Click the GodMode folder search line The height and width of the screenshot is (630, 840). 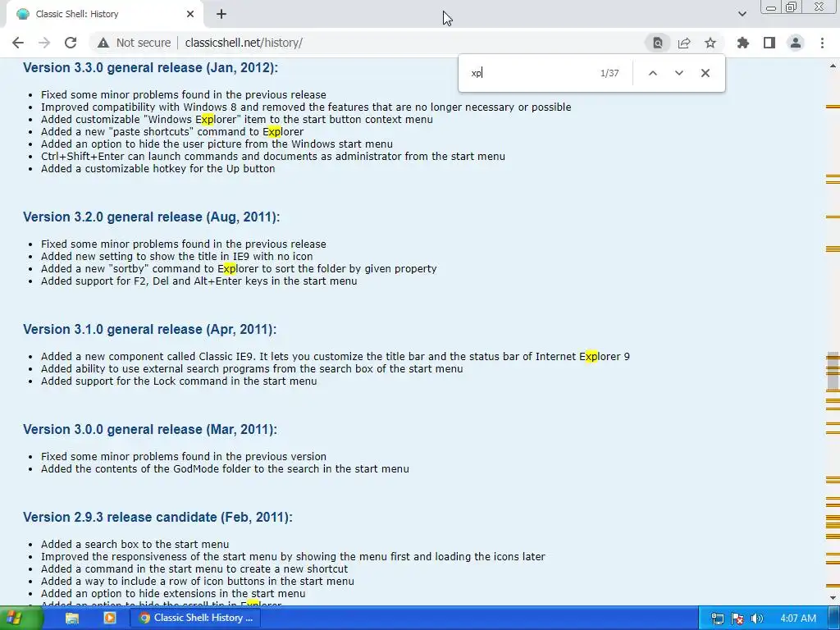click(x=225, y=468)
